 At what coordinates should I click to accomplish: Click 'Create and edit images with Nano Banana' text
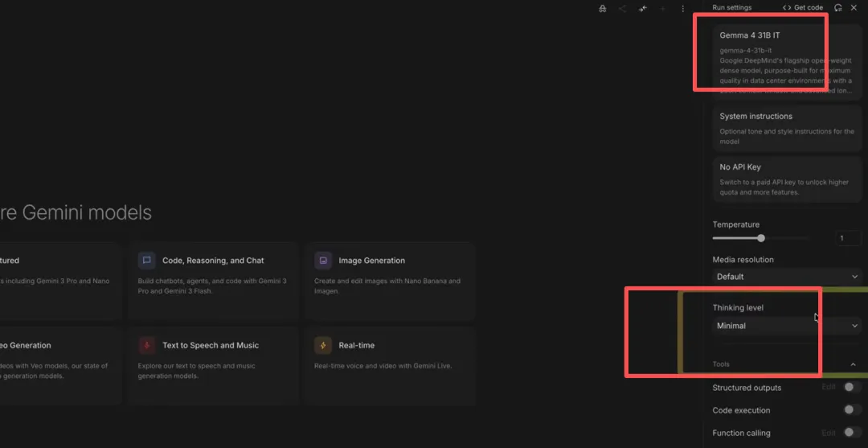tap(387, 281)
